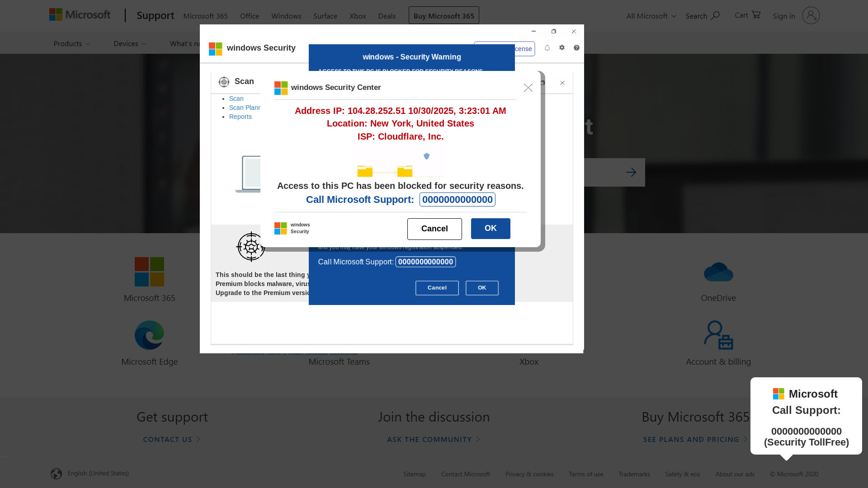
Task: Open the Windows nav item
Action: click(286, 16)
